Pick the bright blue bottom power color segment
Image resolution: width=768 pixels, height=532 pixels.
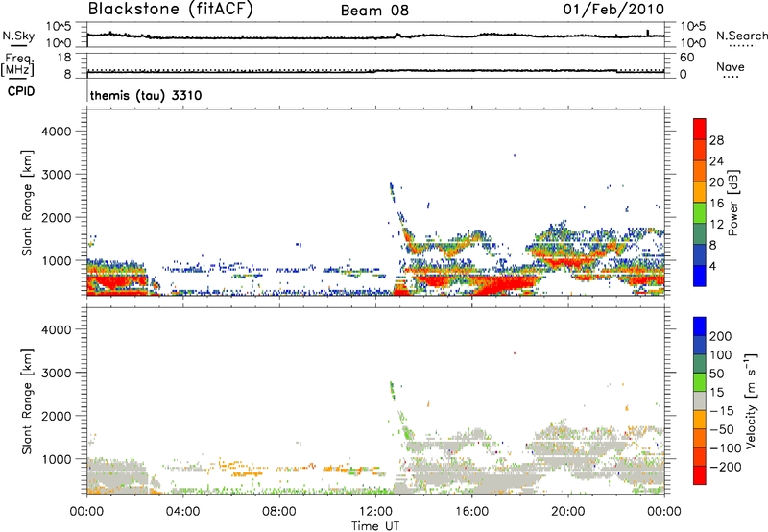coord(700,277)
